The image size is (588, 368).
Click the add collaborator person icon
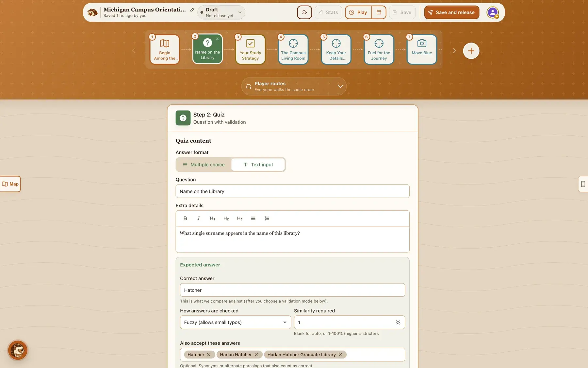click(x=304, y=12)
